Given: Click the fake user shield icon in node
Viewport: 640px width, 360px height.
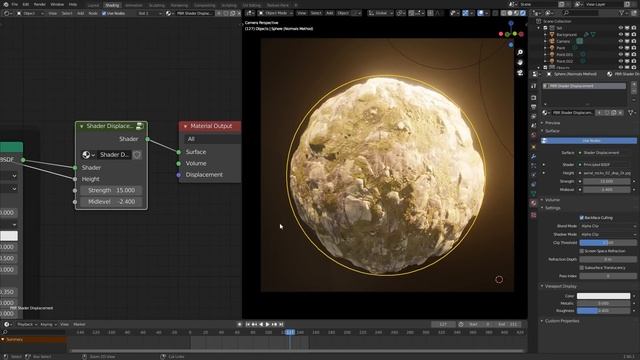Looking at the screenshot, I should point(137,155).
